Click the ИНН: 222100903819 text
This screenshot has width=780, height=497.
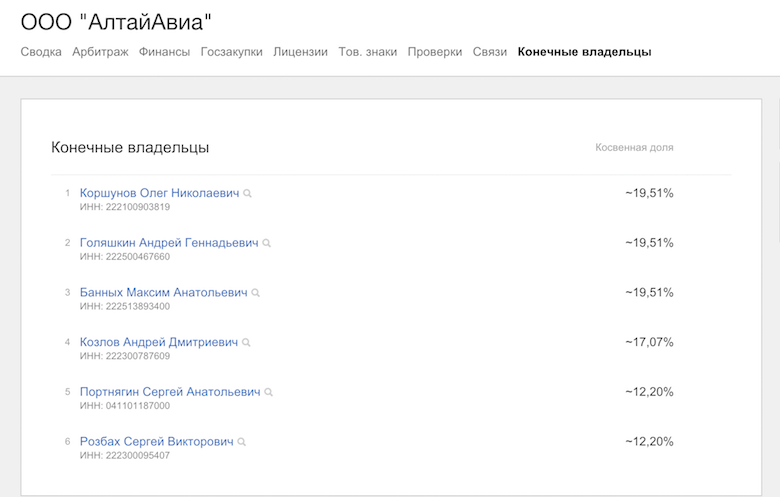pos(125,207)
